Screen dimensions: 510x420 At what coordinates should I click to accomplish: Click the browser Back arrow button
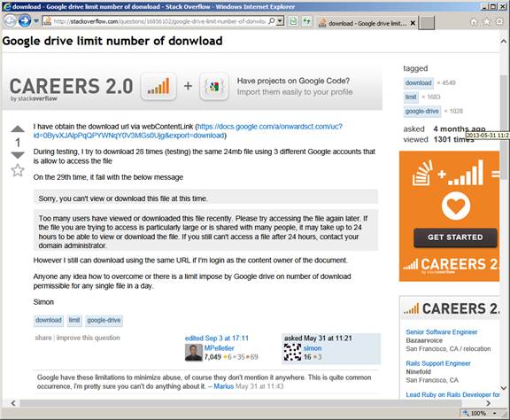coord(10,21)
